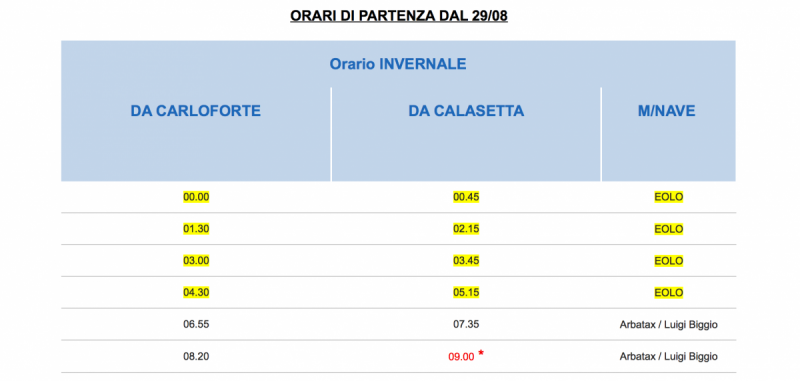The image size is (800, 381).
Task: Click EOLO in the 03.00 row
Action: coord(668,261)
